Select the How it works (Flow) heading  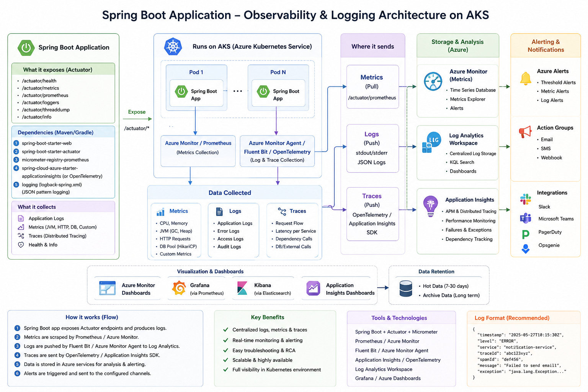pos(92,317)
